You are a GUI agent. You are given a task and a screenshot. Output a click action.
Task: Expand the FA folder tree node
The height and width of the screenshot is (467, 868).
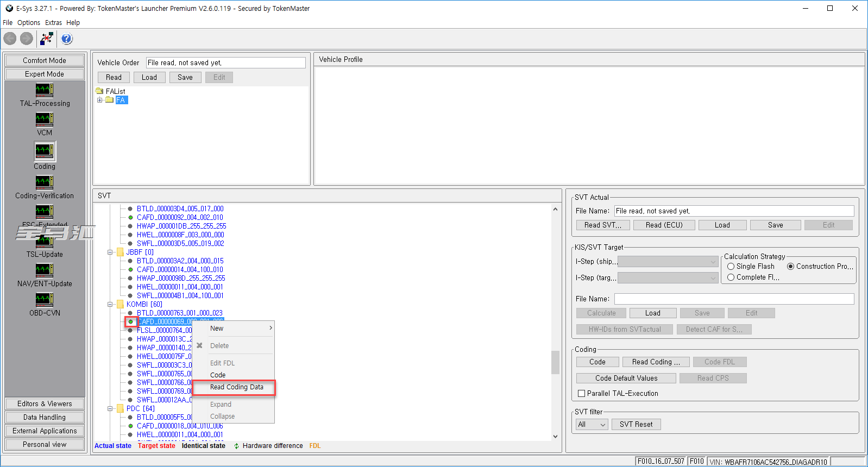click(100, 100)
